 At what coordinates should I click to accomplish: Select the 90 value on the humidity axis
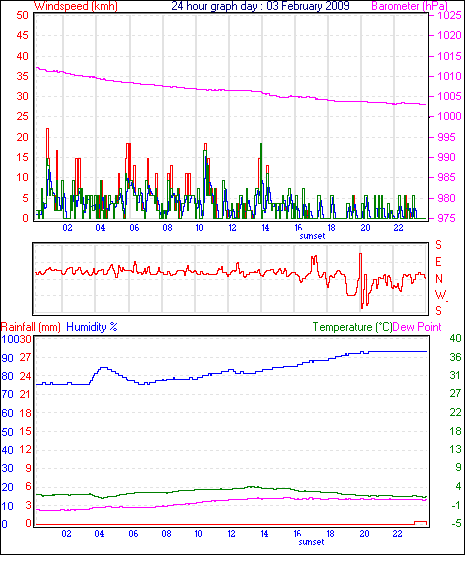coord(7,358)
